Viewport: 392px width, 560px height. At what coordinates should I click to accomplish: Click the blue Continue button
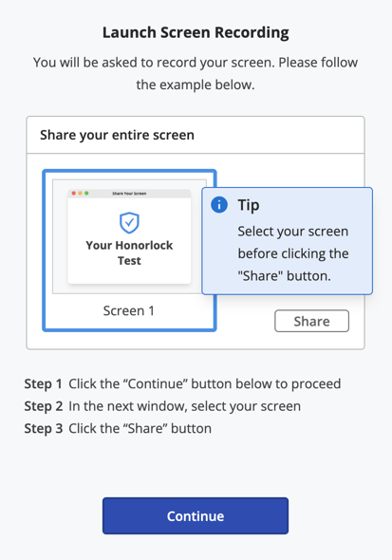pos(196,515)
